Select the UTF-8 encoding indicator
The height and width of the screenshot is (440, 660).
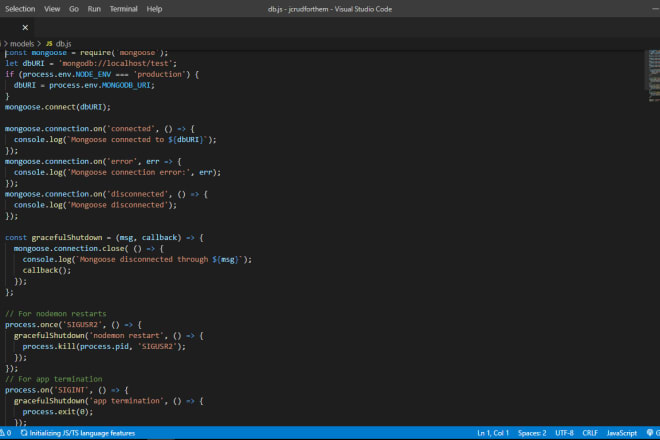[564, 433]
